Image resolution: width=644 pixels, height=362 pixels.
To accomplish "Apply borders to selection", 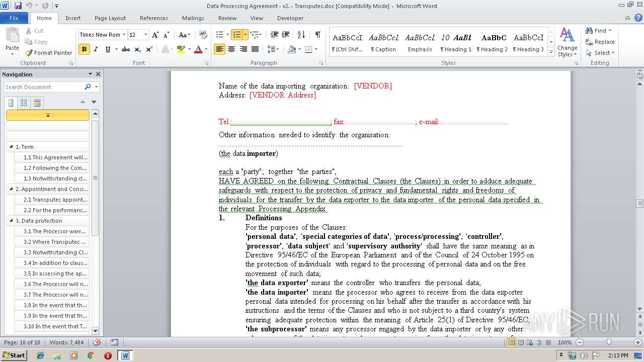I will tap(308, 49).
